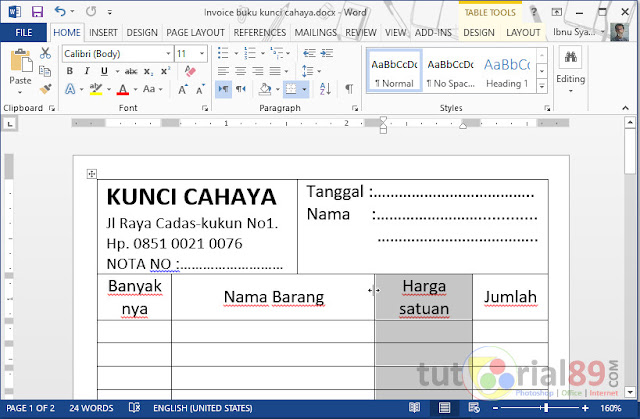Switch to the INSERT tab
This screenshot has height=419, width=640.
(103, 33)
